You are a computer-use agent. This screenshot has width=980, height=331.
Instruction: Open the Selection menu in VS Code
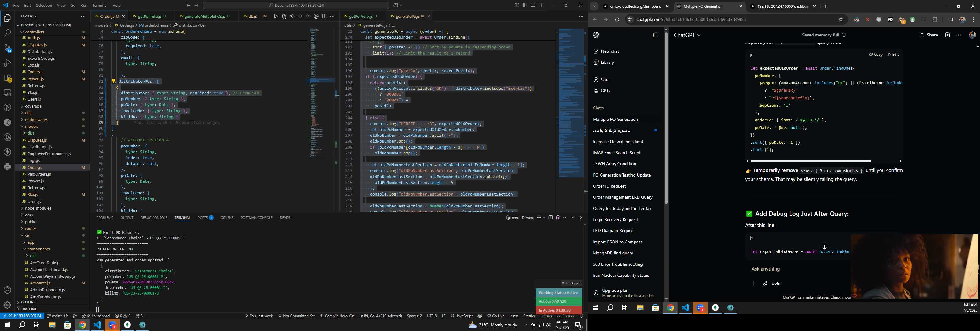(x=44, y=5)
